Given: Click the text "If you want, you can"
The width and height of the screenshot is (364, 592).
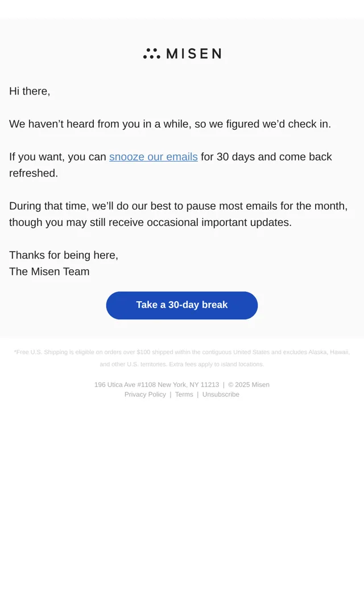Looking at the screenshot, I should (x=57, y=157).
